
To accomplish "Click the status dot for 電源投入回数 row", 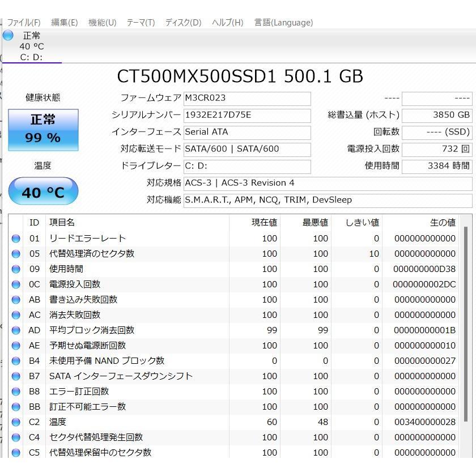I will 16,284.
